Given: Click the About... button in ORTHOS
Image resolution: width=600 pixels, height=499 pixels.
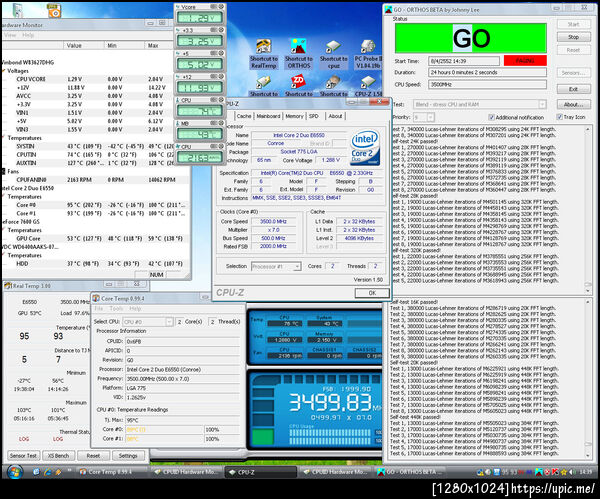Looking at the screenshot, I should click(573, 104).
